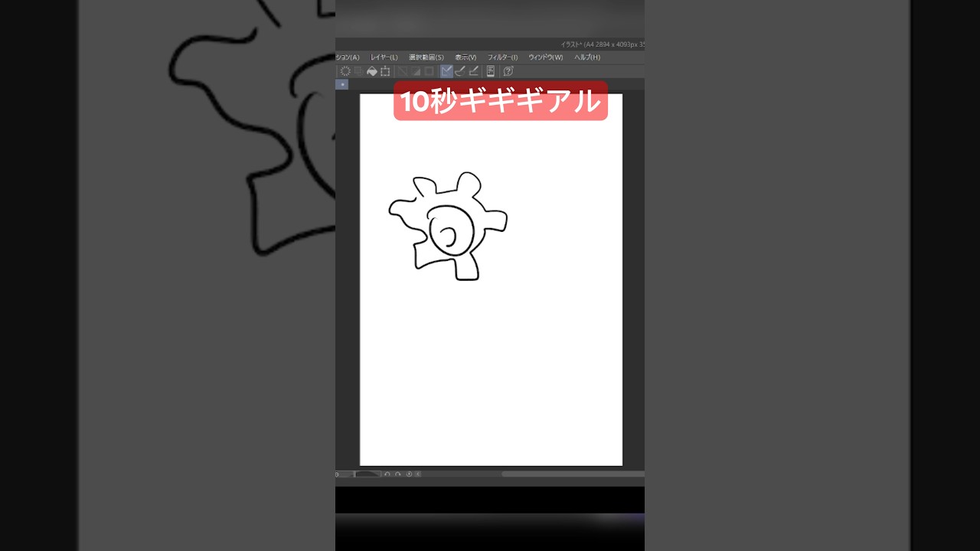Rotate the canvas right using the status bar icon

click(399, 474)
